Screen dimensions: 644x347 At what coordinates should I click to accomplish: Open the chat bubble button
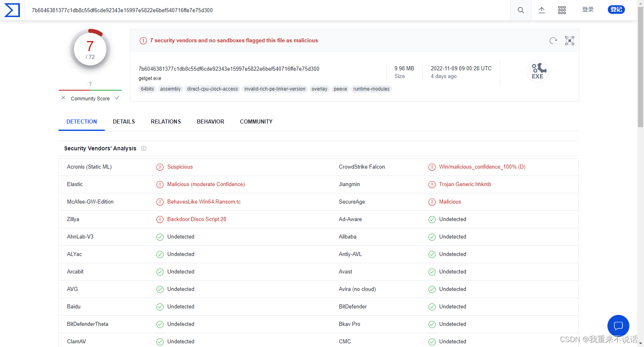pos(618,325)
